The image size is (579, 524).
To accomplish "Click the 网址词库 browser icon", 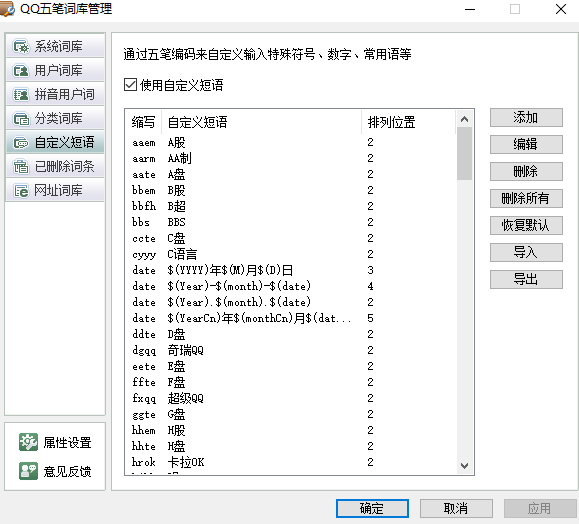I will point(21,191).
